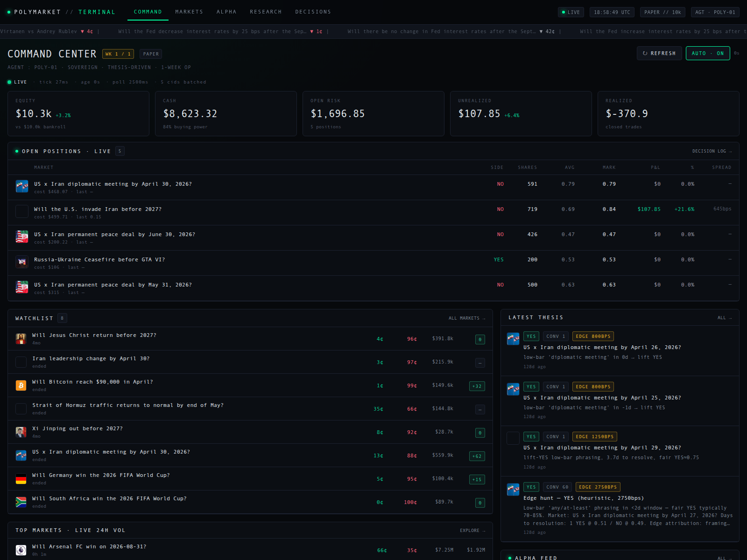The height and width of the screenshot is (560, 747).
Task: Open the RESEARCH tab
Action: point(266,12)
